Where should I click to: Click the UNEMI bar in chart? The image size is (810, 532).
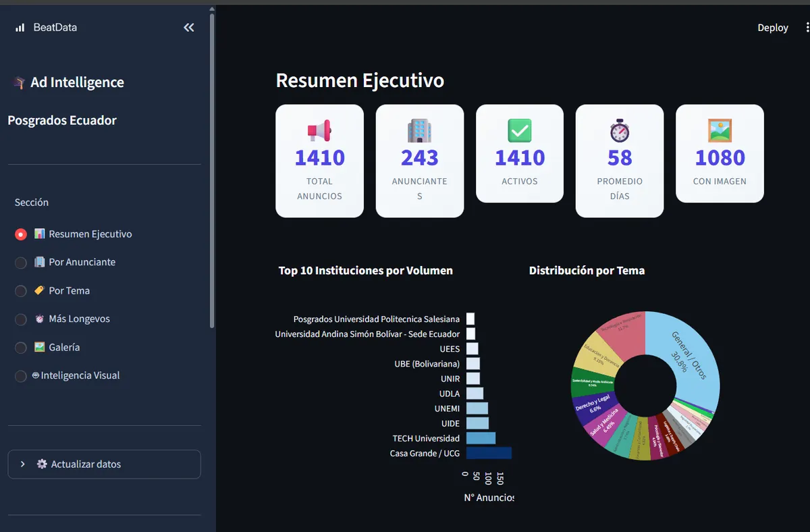[477, 408]
